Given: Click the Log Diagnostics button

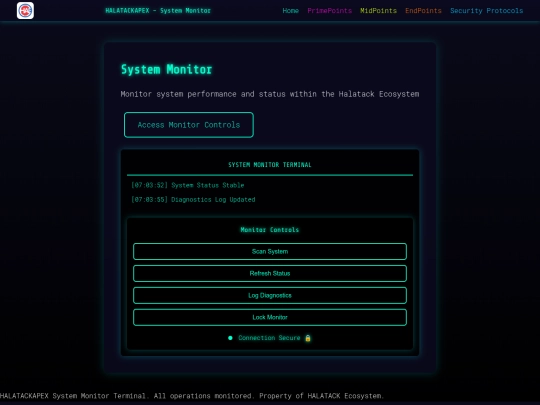Looking at the screenshot, I should [270, 295].
